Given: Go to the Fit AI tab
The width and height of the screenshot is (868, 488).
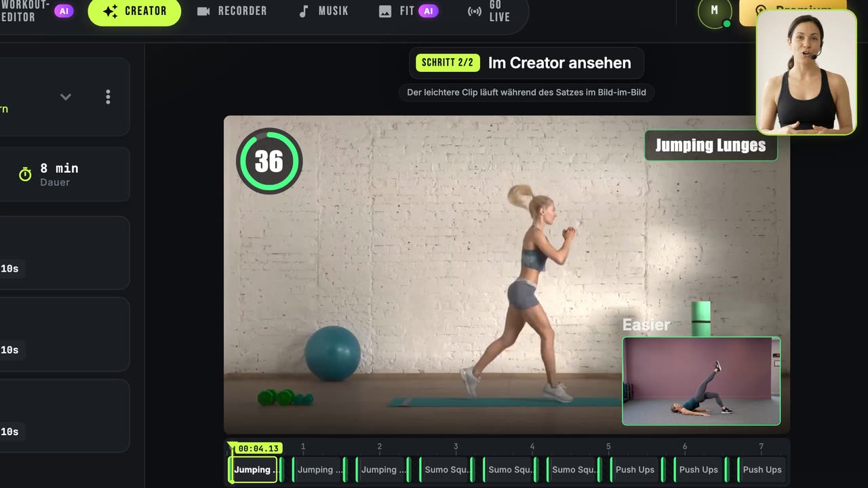Looking at the screenshot, I should tap(408, 12).
